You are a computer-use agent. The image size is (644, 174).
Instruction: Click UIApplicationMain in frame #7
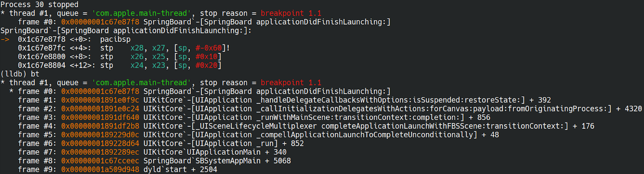[224, 152]
